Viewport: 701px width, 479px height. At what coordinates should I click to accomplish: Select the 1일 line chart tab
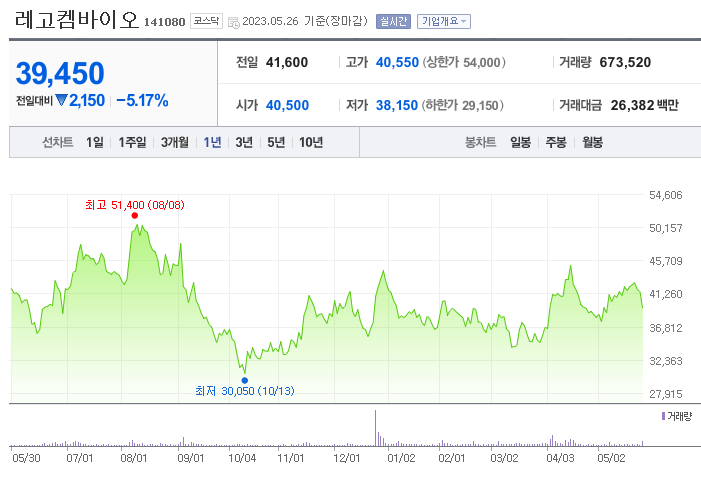coord(94,142)
